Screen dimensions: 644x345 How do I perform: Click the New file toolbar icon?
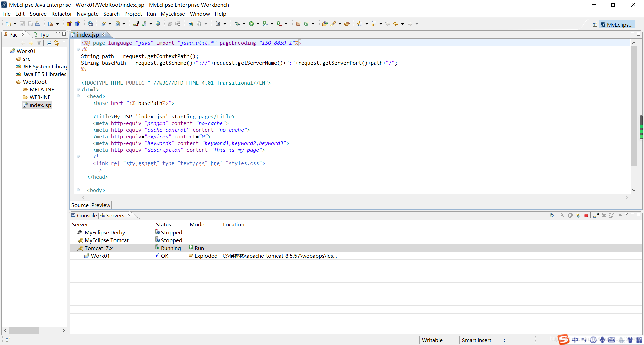[8, 24]
